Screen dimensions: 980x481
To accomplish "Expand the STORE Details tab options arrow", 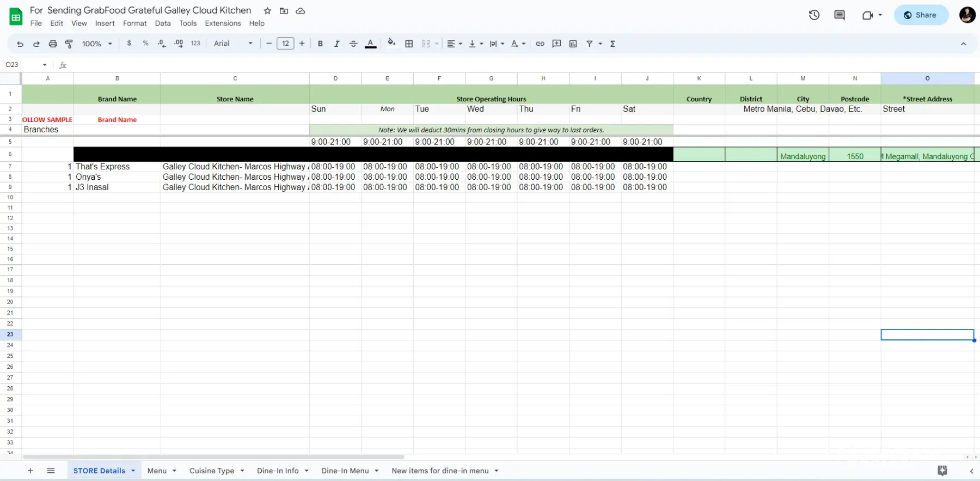I will click(x=133, y=471).
